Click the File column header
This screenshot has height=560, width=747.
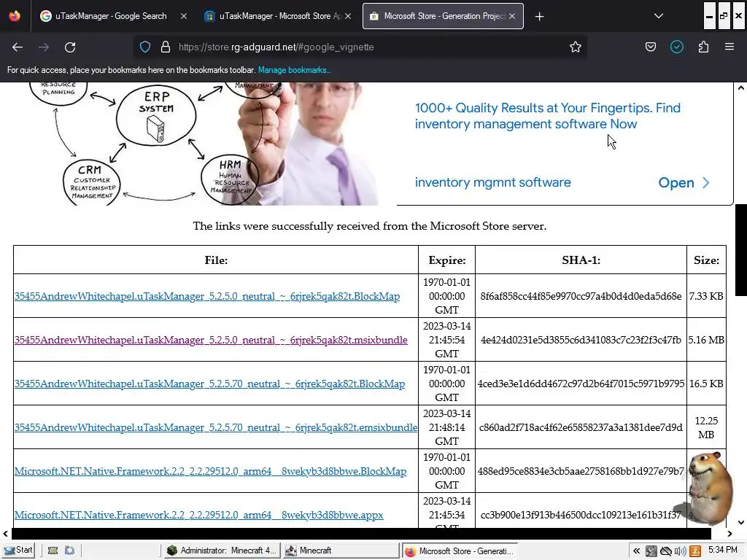[216, 260]
